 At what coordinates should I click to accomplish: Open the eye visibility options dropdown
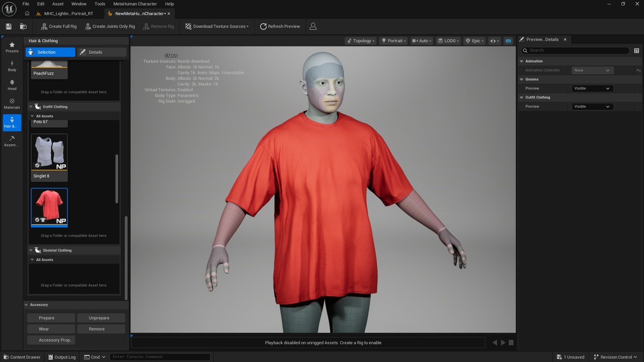pos(495,41)
